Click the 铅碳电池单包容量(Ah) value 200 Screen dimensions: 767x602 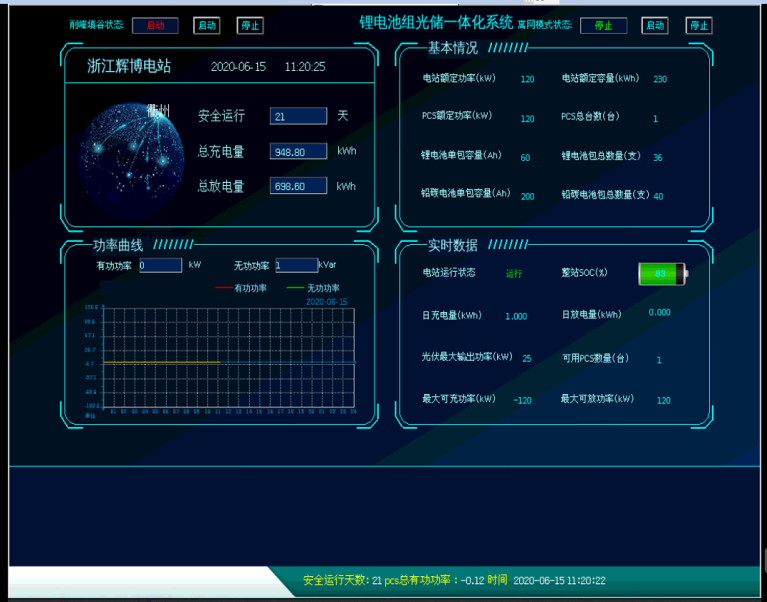(x=527, y=197)
